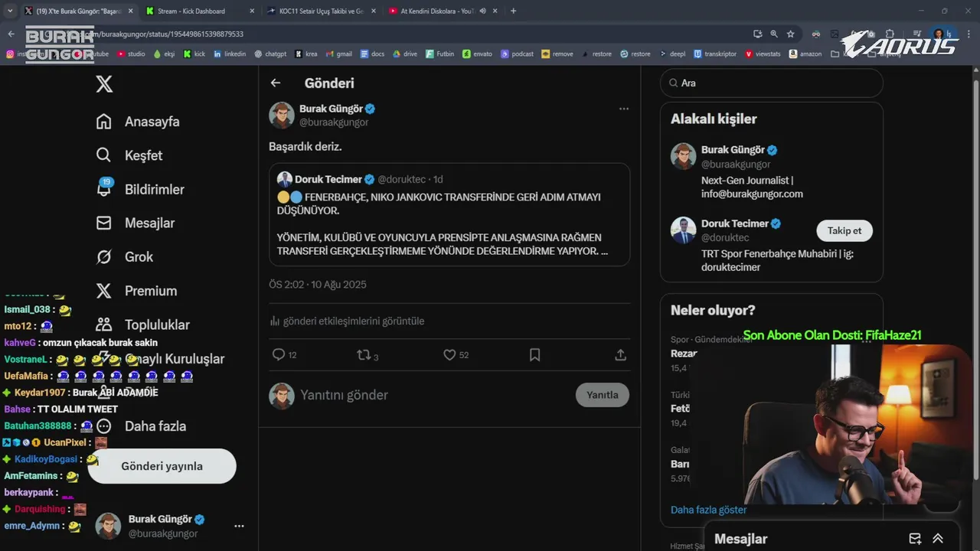
Task: Click the install app icon in address bar
Action: pyautogui.click(x=757, y=34)
